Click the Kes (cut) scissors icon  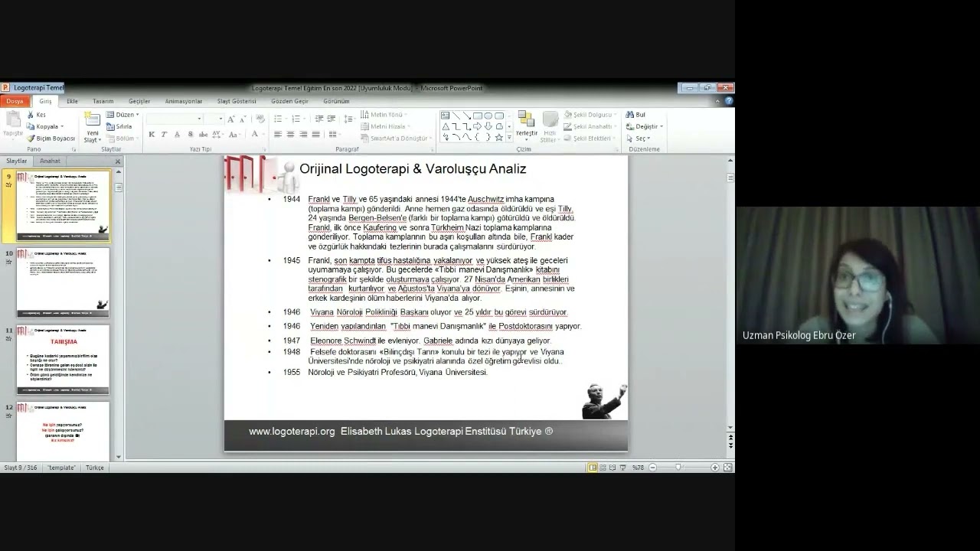pyautogui.click(x=31, y=115)
